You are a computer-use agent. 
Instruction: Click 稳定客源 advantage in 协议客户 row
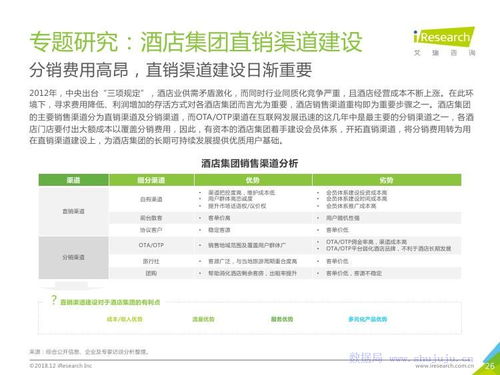[219, 230]
